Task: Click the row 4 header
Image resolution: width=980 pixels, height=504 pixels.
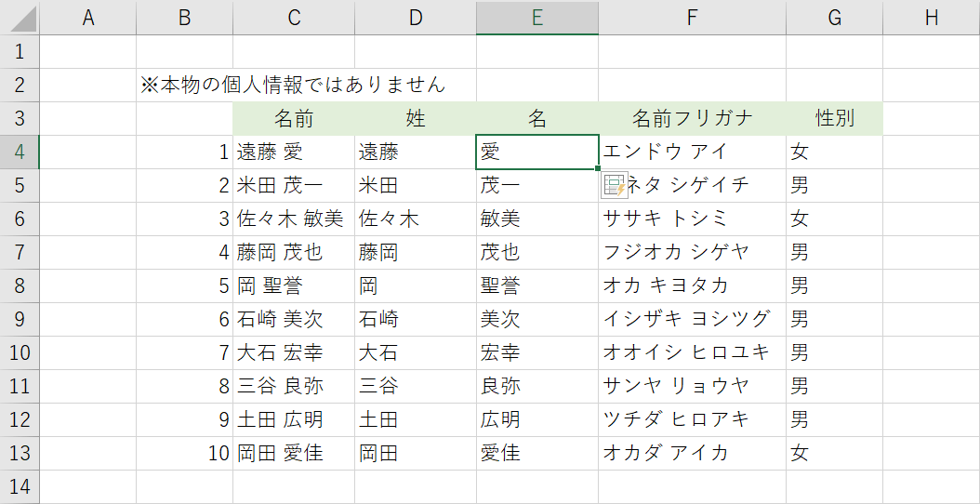Action: point(20,152)
